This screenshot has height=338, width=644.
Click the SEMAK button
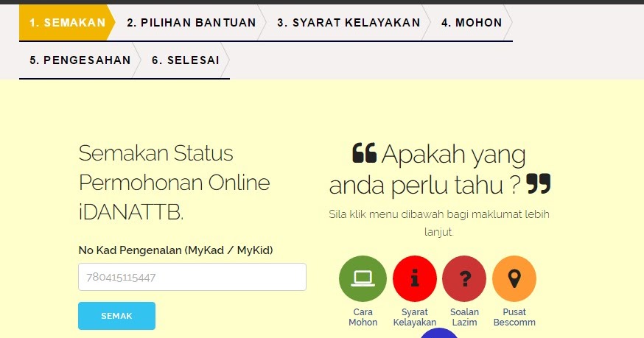click(116, 316)
